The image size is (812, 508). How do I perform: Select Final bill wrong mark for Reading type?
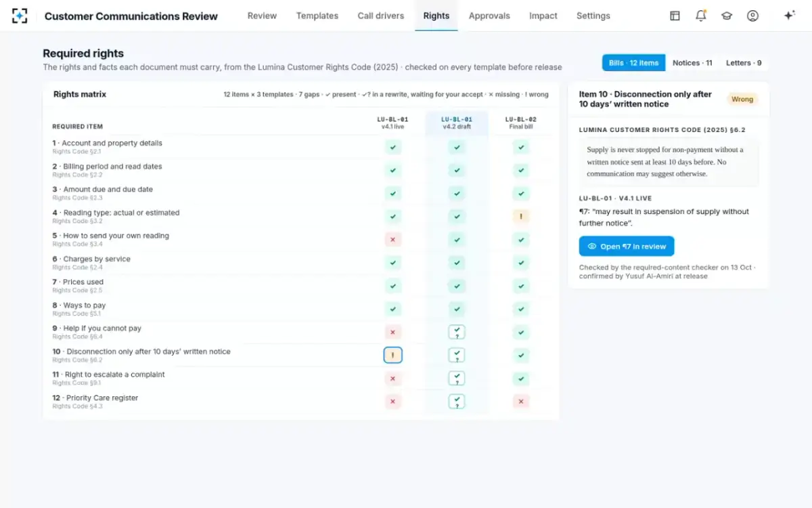pos(520,216)
